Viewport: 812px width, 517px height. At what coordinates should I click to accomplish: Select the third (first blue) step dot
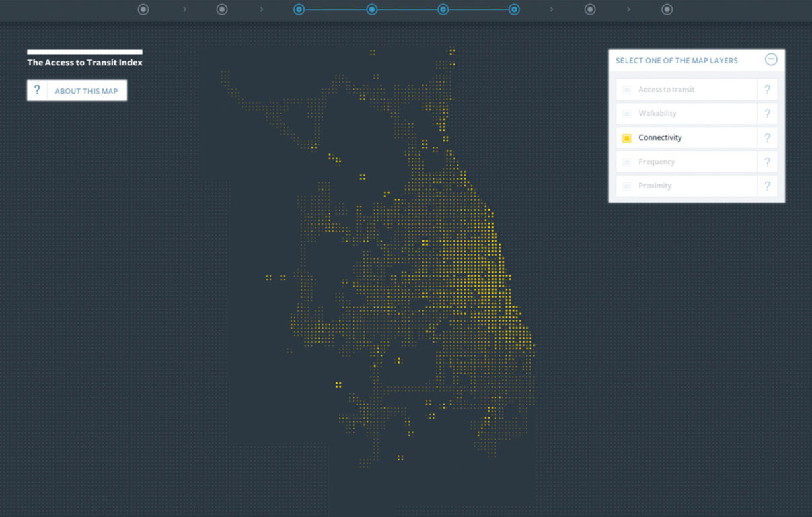click(299, 9)
